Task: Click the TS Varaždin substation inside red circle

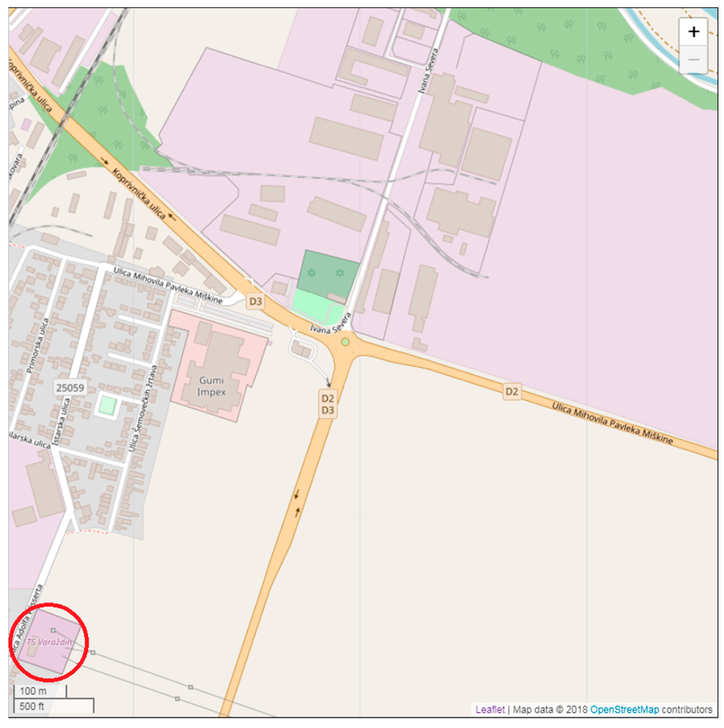Action: click(x=49, y=642)
